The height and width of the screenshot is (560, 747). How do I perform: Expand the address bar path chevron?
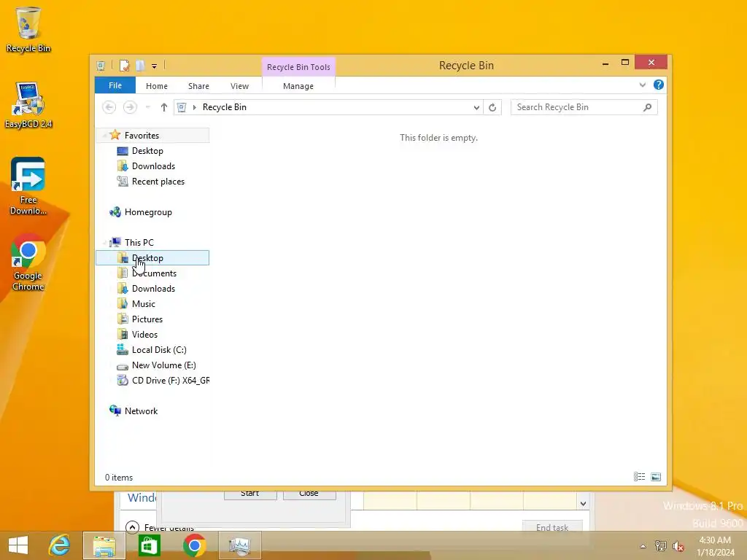click(194, 107)
